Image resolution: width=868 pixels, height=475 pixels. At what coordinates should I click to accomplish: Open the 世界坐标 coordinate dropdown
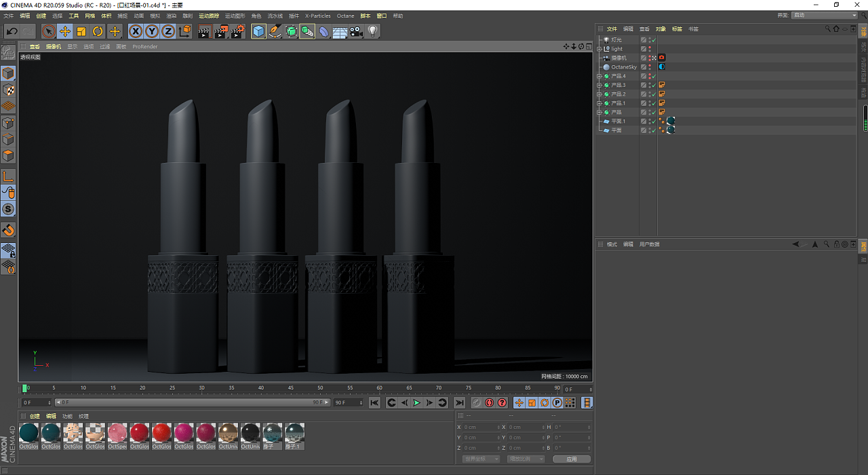[481, 459]
